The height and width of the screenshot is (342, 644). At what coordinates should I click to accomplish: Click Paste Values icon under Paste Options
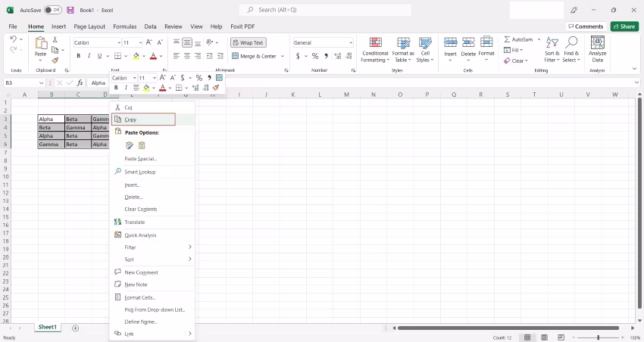pos(142,145)
